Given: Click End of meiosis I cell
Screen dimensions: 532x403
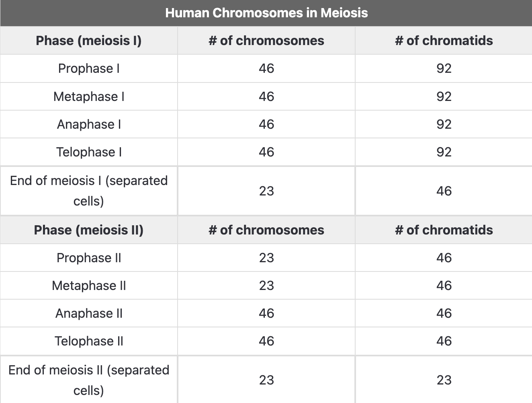Looking at the screenshot, I should click(89, 191).
